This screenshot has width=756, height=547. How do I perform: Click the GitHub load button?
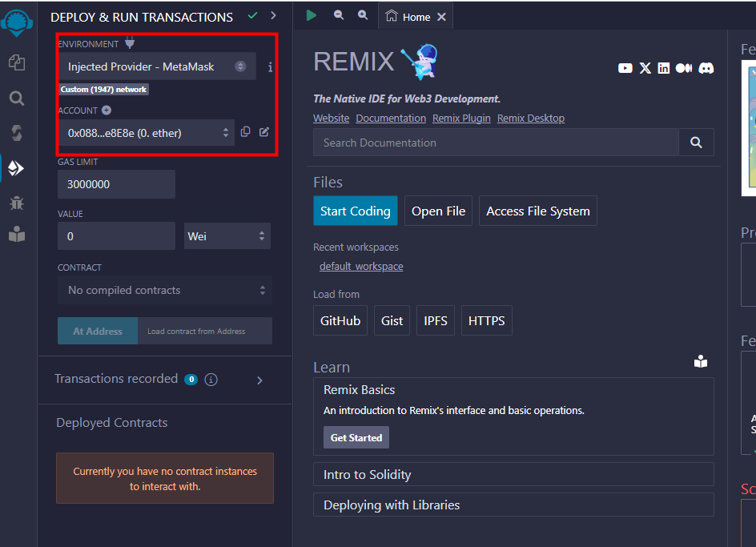coord(340,320)
